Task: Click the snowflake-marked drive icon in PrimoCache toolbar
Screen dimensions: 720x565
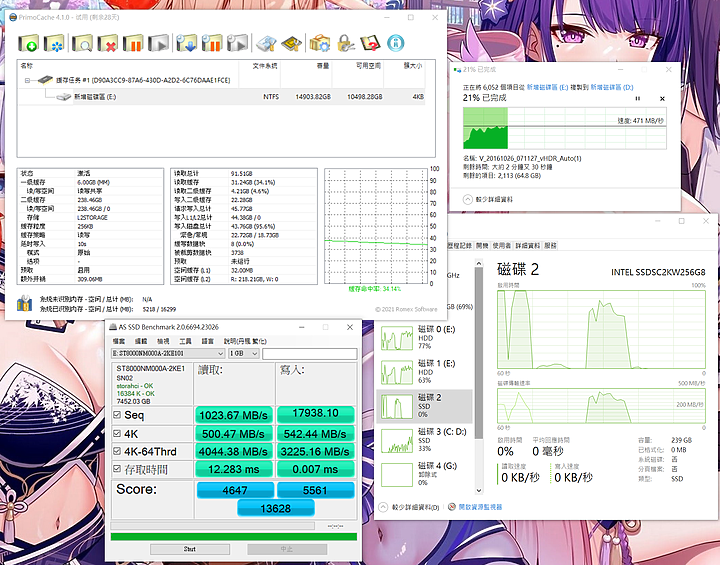Action: click(54, 43)
